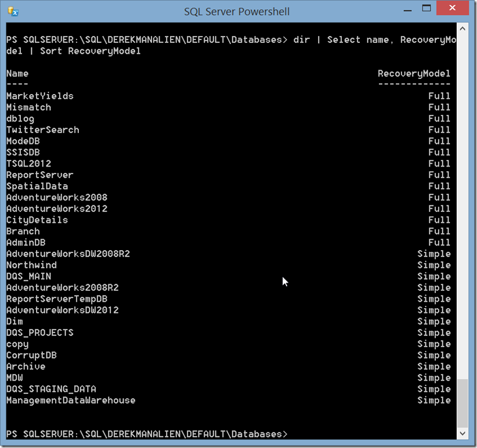The height and width of the screenshot is (448, 477).
Task: Close the SQL Server Powershell window
Action: [453, 8]
